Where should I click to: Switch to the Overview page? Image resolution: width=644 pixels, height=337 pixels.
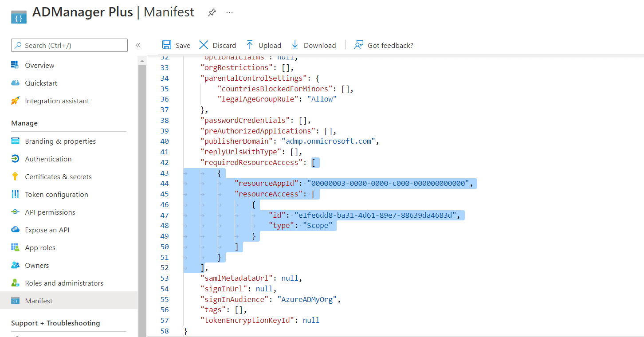pyautogui.click(x=15, y=65)
